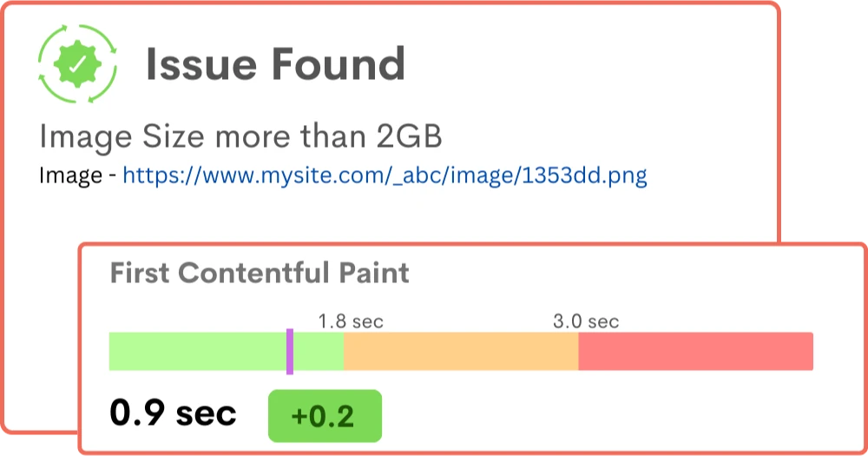The width and height of the screenshot is (868, 456).
Task: Click the "Image -" label before the URL
Action: 77,176
